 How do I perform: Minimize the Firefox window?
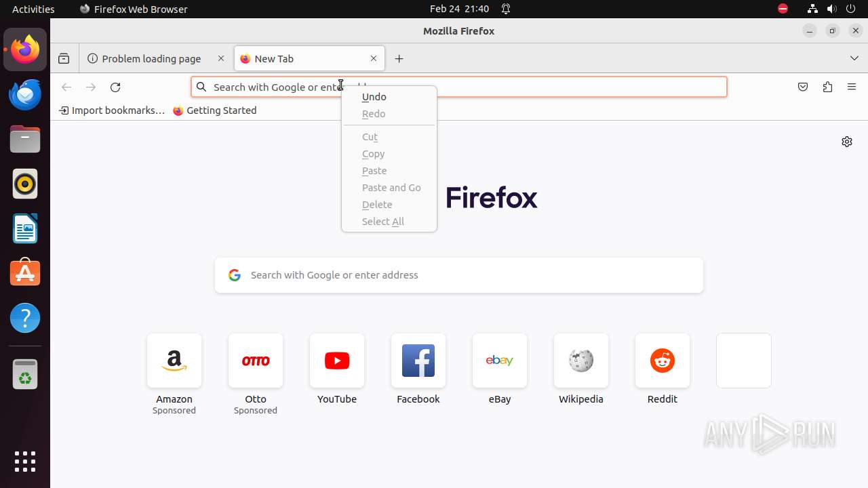810,31
